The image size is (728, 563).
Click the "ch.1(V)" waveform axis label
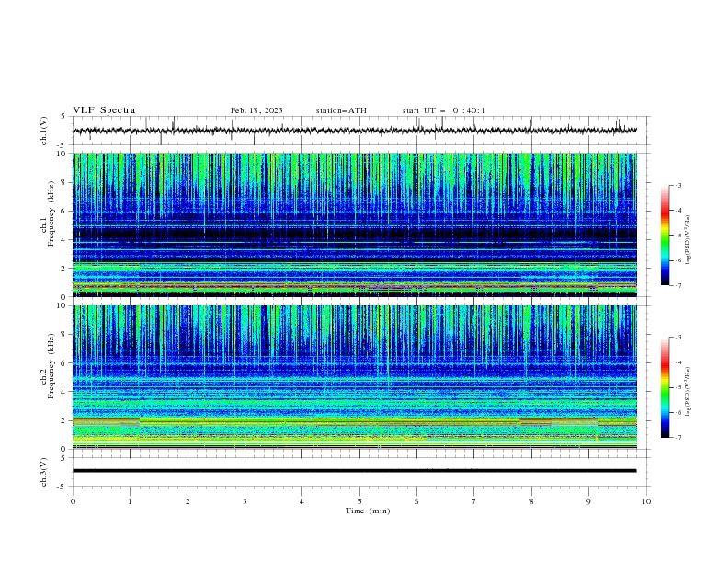(44, 131)
